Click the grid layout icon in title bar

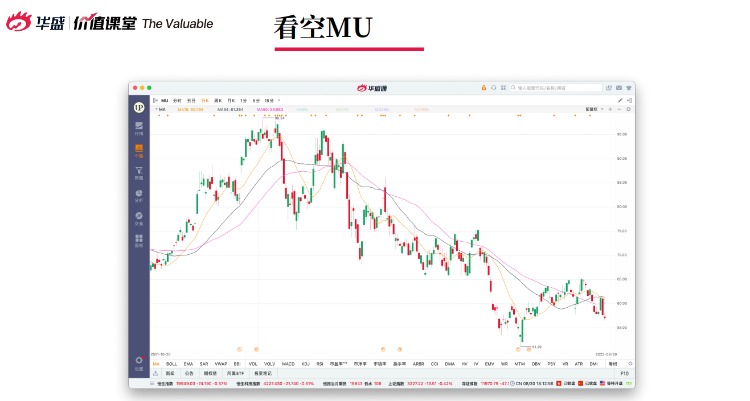[503, 88]
